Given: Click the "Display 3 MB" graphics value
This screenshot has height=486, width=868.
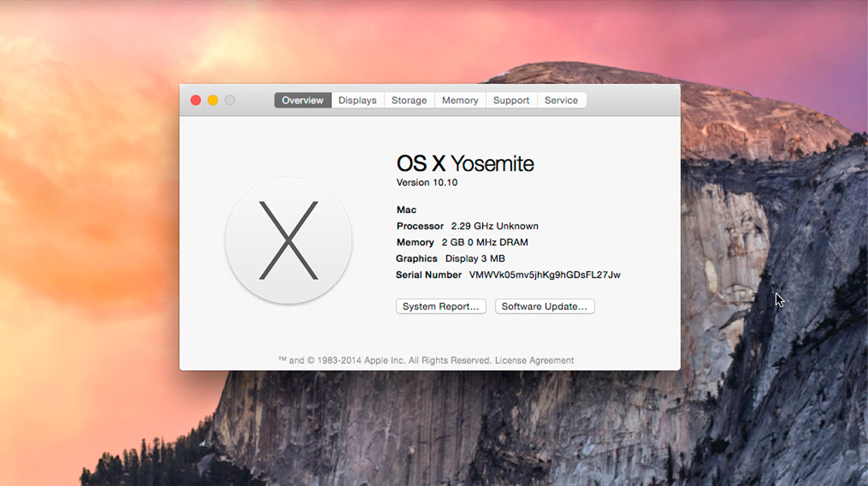Looking at the screenshot, I should click(477, 258).
